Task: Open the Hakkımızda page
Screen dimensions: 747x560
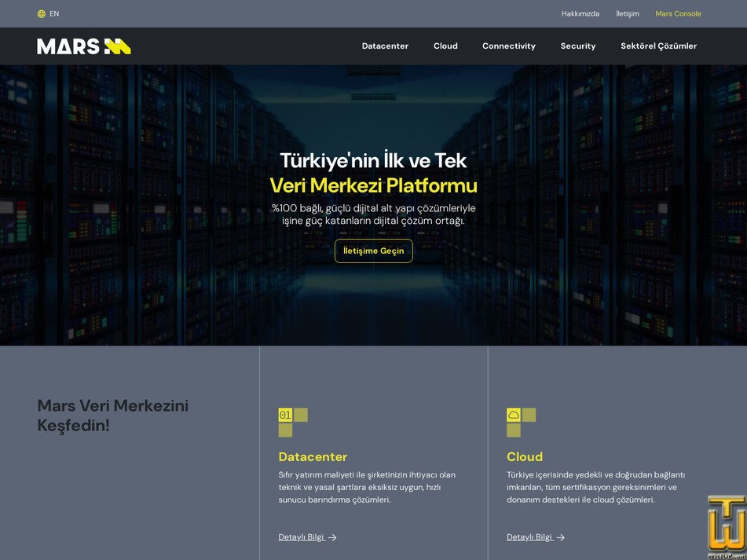Action: point(580,14)
